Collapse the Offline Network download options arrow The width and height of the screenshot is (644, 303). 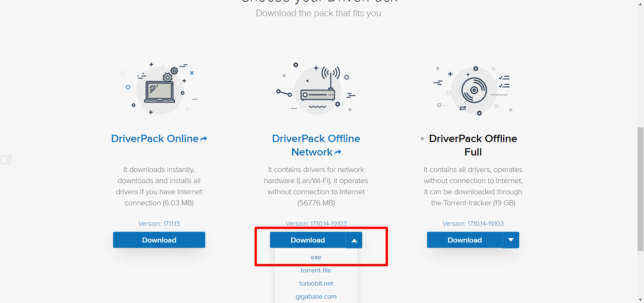pyautogui.click(x=354, y=240)
